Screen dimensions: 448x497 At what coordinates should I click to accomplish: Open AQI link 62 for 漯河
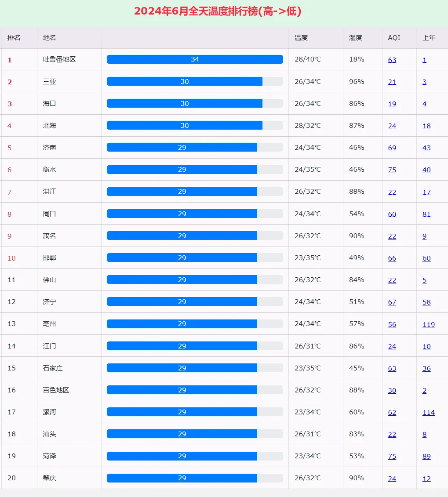click(392, 412)
